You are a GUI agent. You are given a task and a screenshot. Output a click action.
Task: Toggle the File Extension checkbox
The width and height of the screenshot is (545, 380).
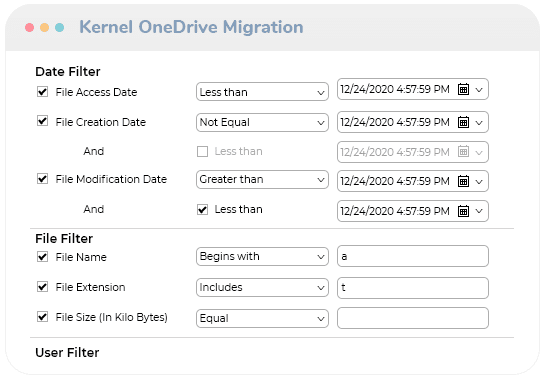click(x=42, y=287)
